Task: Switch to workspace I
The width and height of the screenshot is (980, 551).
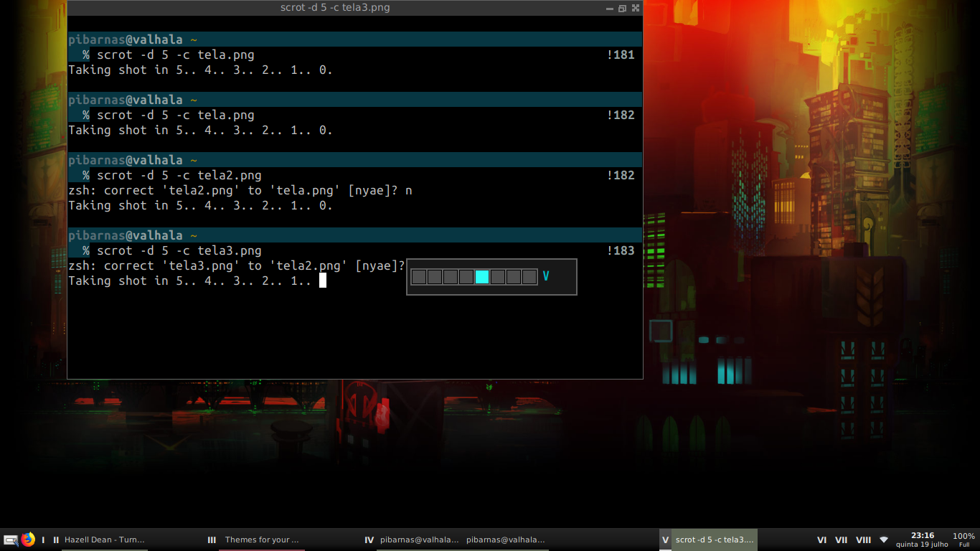Action: [x=43, y=540]
